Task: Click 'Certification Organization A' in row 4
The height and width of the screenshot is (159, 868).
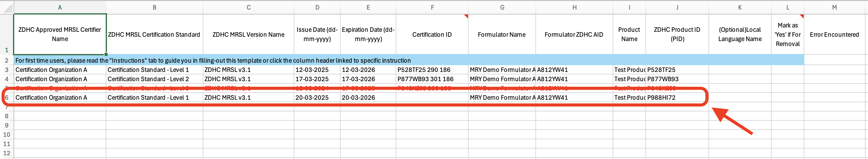Action: [x=60, y=79]
